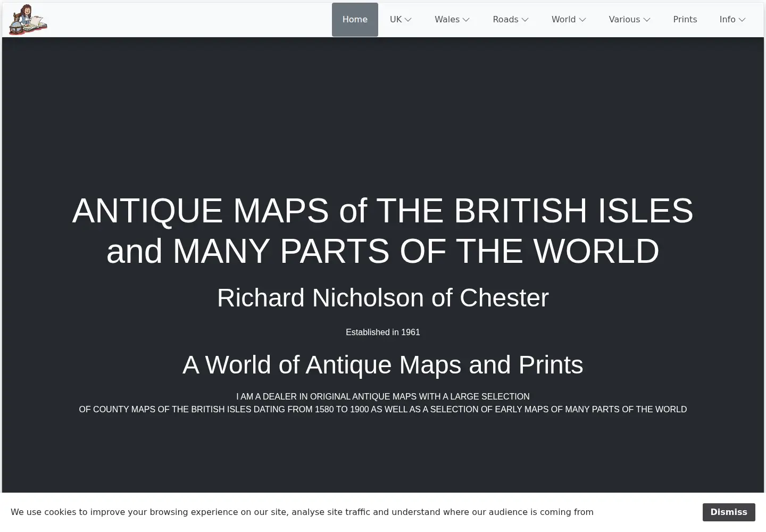The width and height of the screenshot is (766, 532).
Task: Click the 'Established in 1961' text
Action: [x=383, y=332]
